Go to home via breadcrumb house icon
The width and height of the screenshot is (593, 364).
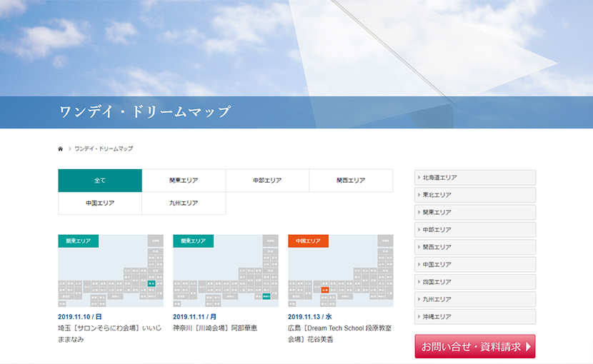pos(60,149)
